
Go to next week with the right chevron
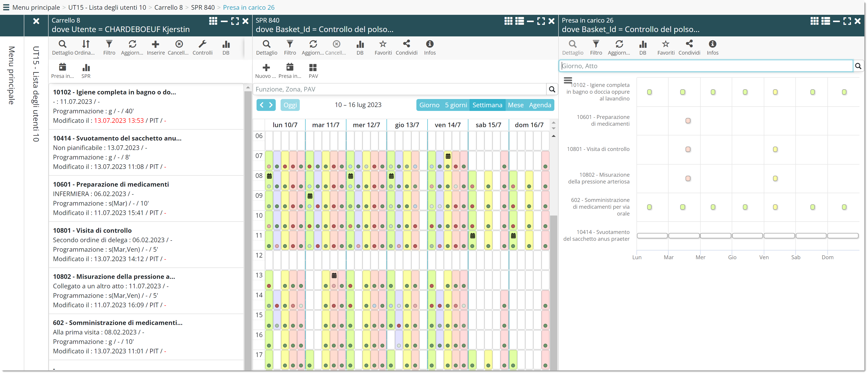point(271,105)
